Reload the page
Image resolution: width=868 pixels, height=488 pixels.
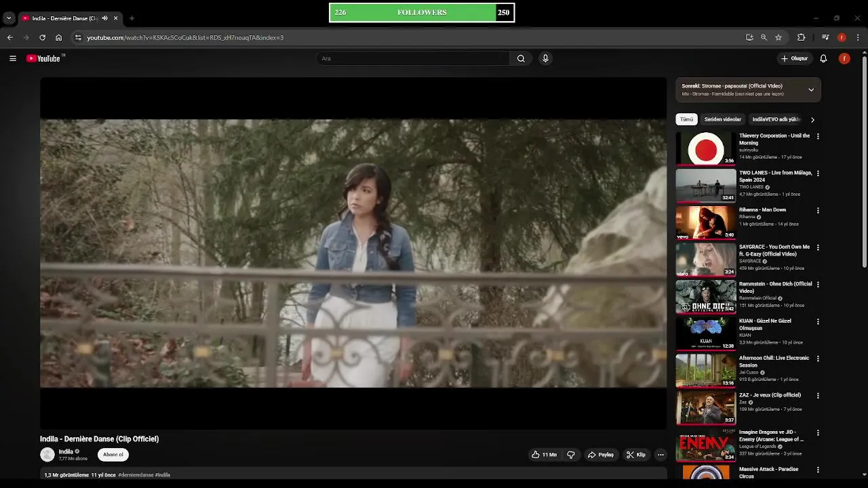tap(42, 37)
